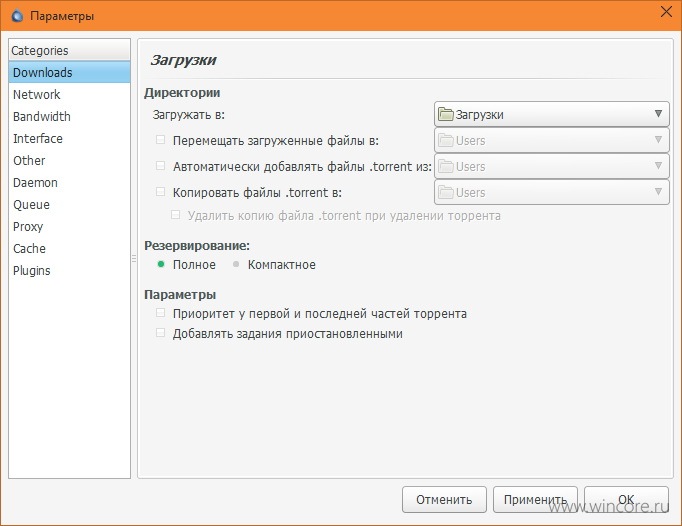The height and width of the screenshot is (526, 682).
Task: Click the Отменить button
Action: 444,499
